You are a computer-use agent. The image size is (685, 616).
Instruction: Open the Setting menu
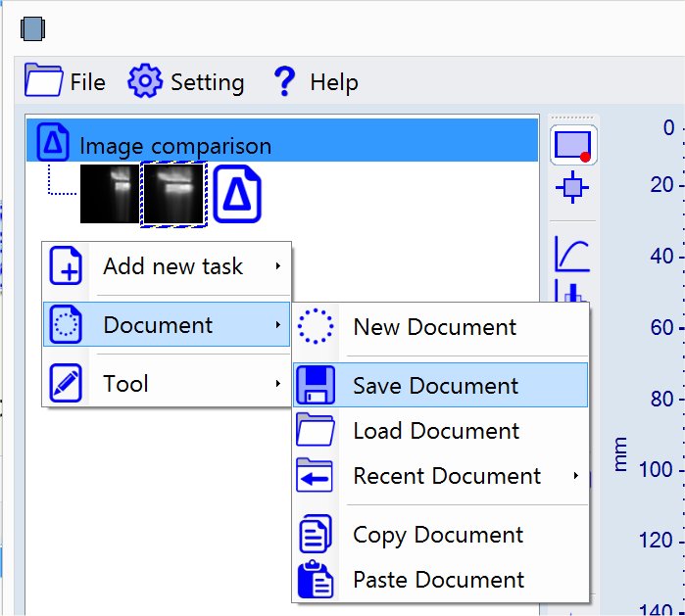coord(186,81)
